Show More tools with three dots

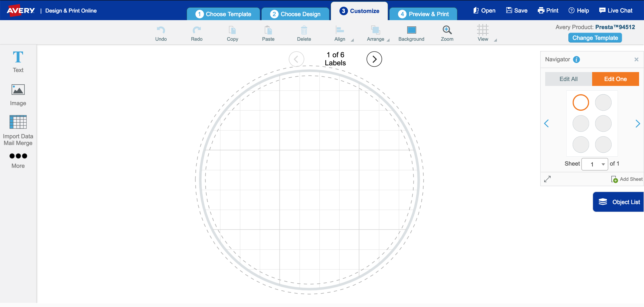click(x=18, y=161)
